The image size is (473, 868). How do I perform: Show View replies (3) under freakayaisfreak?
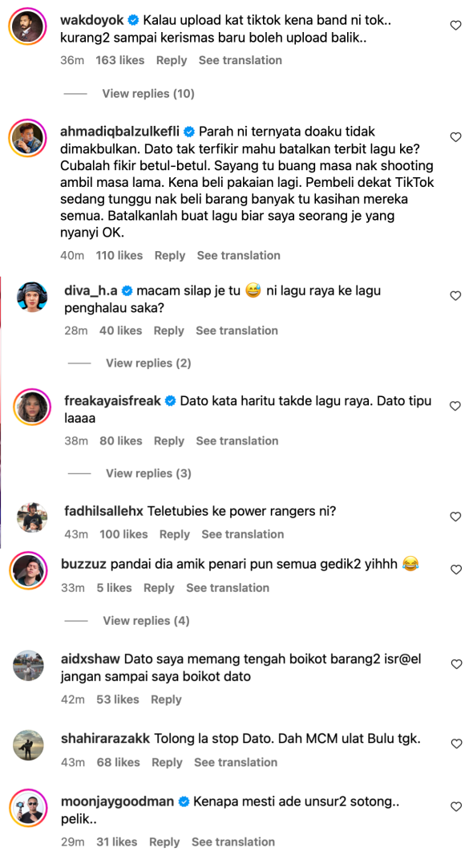148,473
